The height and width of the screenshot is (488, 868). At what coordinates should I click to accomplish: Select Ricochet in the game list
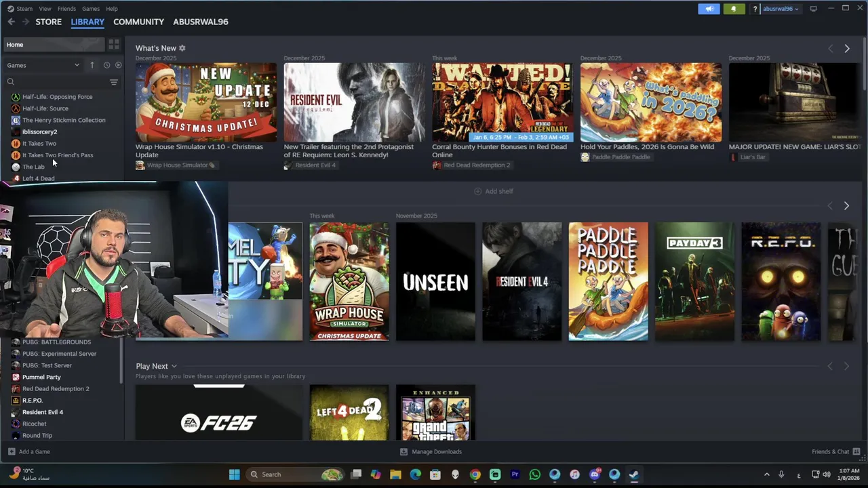point(34,424)
